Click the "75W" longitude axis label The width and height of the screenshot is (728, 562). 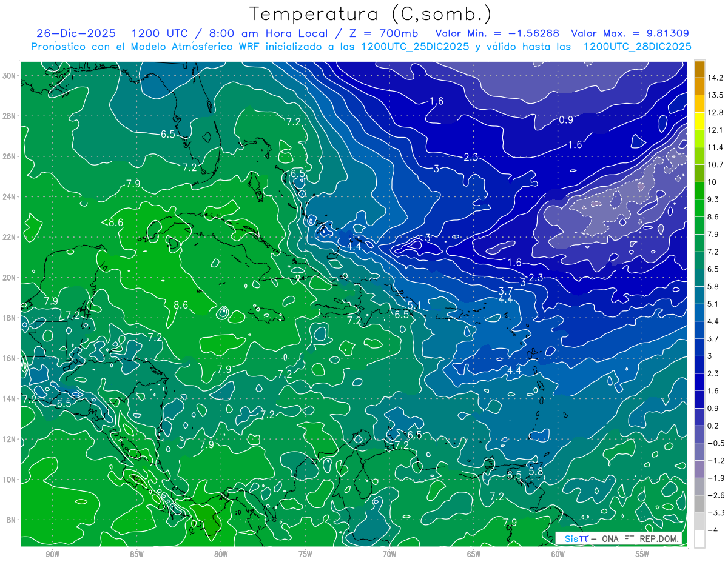pos(305,554)
